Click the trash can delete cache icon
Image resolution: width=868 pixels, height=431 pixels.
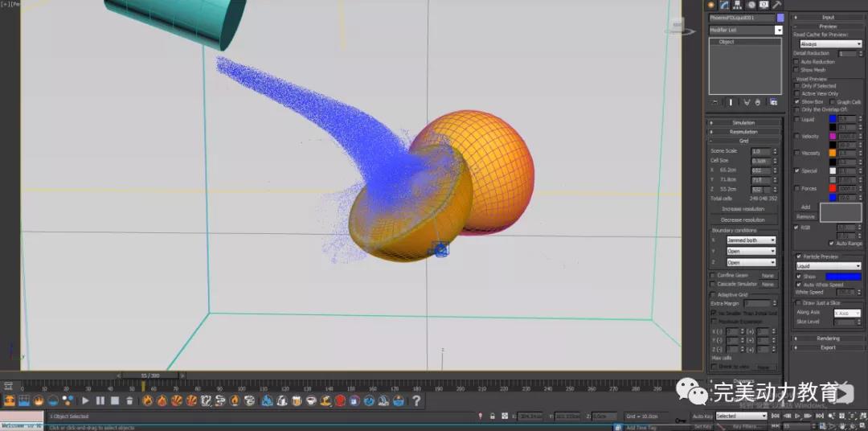point(129,400)
